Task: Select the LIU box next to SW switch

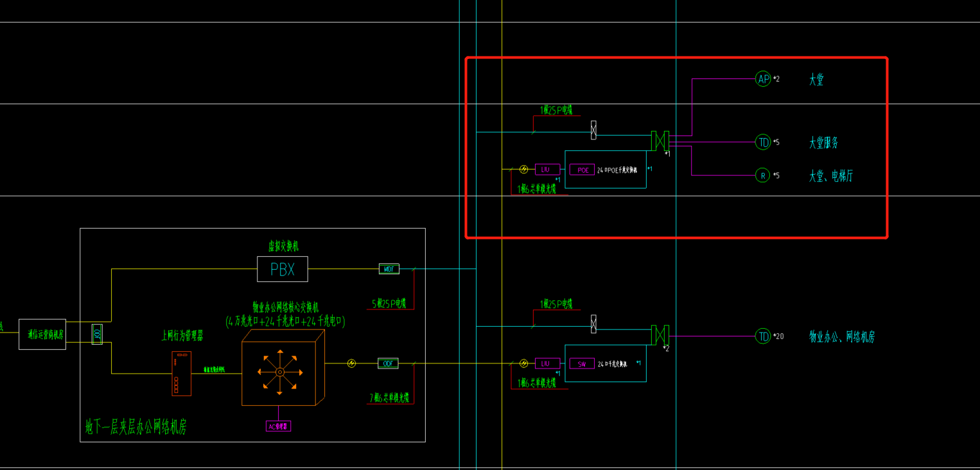Action: 547,363
